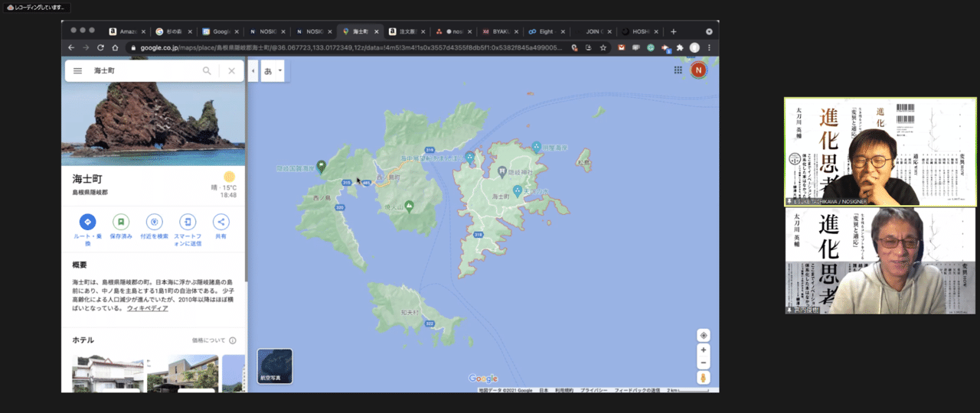The width and height of the screenshot is (980, 413).
Task: Click the 海士町 cliff header photo
Action: tap(153, 122)
